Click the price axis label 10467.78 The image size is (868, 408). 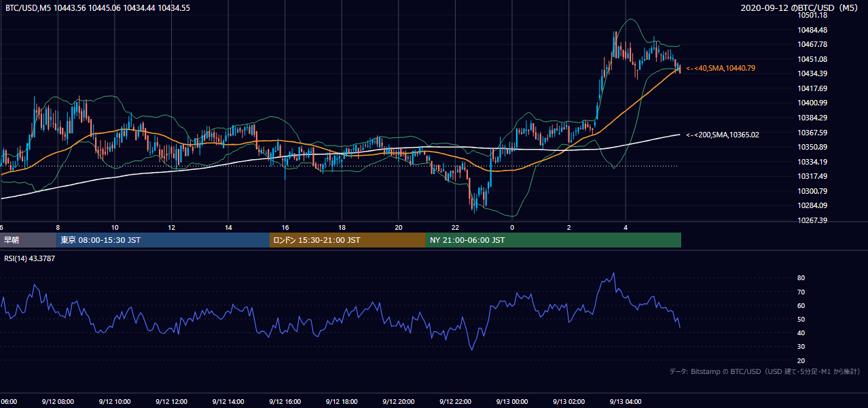812,44
